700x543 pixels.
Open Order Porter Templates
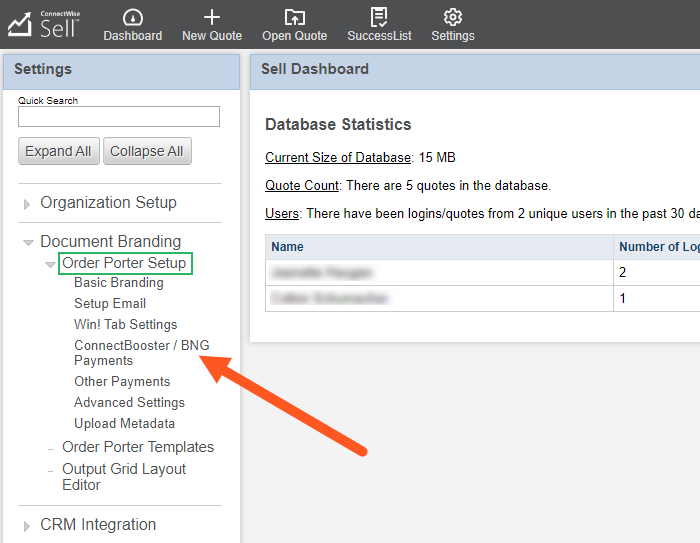(138, 447)
